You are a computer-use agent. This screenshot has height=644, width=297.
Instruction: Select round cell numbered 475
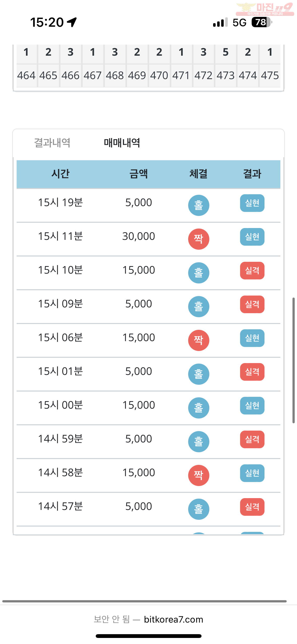tap(270, 76)
